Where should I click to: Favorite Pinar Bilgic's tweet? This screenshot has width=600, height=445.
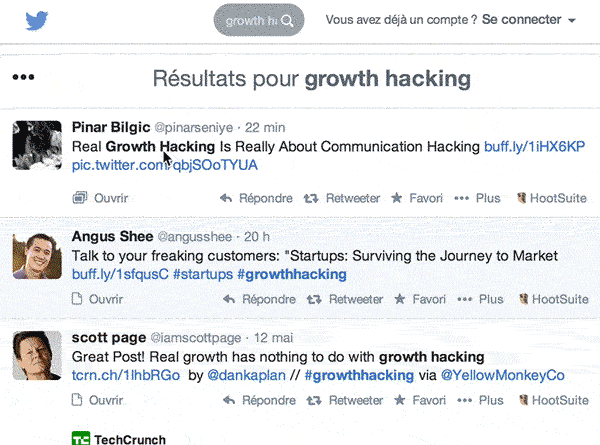[417, 198]
